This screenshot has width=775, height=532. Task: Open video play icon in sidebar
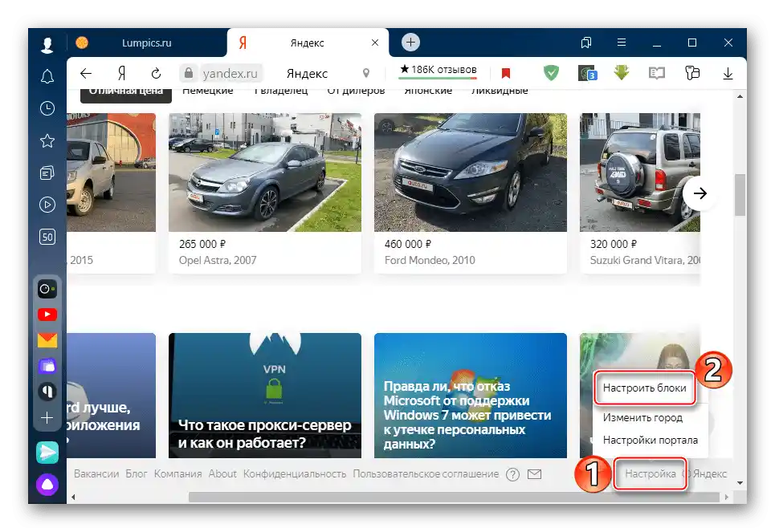[47, 205]
